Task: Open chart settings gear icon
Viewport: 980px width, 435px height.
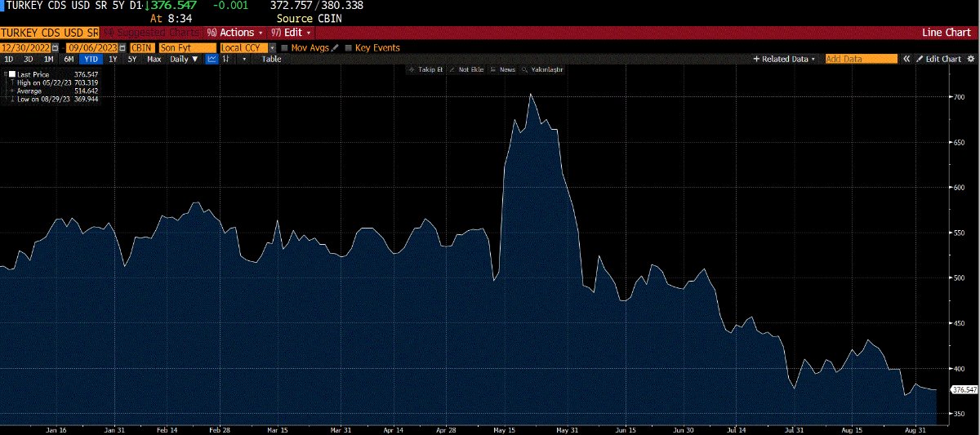Action: (970, 60)
